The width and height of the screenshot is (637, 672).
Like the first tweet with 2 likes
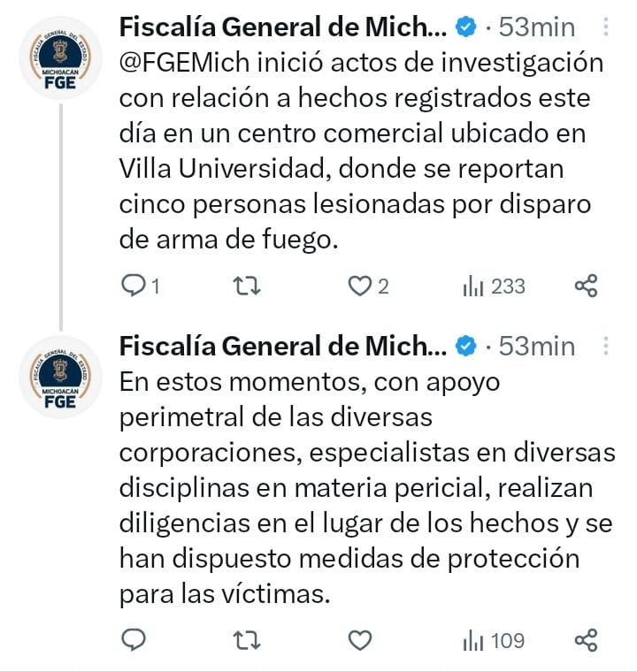(368, 286)
